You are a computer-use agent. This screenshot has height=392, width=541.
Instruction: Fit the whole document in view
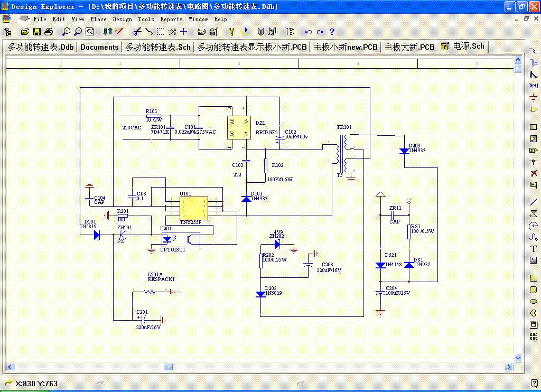click(x=90, y=32)
